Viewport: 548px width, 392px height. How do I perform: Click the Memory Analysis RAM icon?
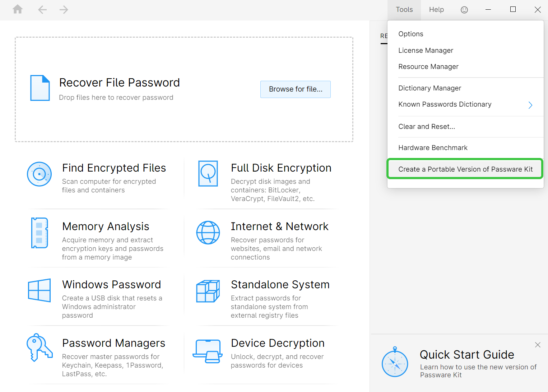pyautogui.click(x=40, y=233)
